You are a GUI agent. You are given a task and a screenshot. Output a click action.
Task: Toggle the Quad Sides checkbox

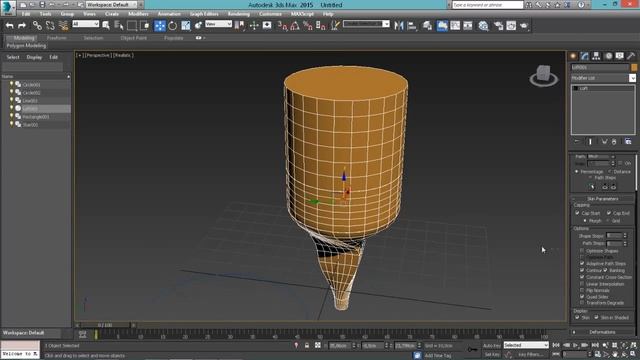582,297
